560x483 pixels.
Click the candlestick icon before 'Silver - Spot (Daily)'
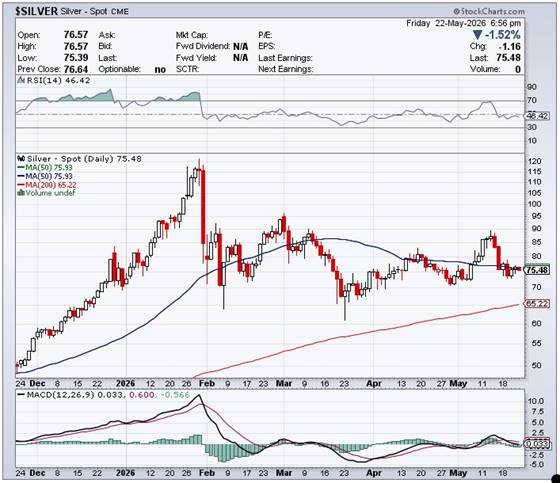click(21, 158)
